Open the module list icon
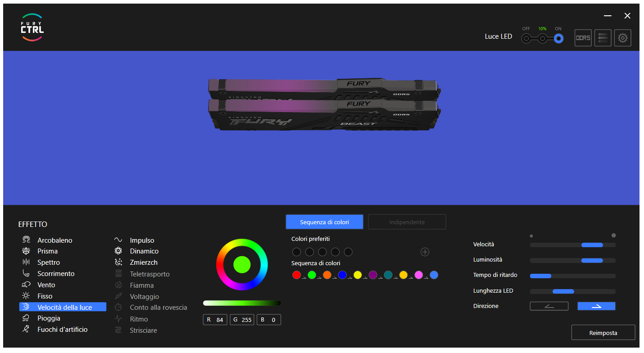 (603, 38)
